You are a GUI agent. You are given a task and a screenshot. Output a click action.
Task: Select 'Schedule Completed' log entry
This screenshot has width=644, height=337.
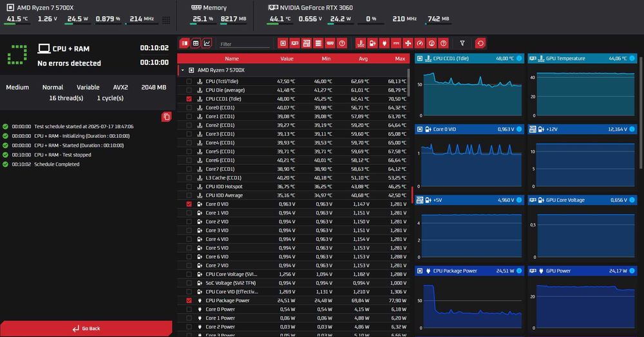57,164
